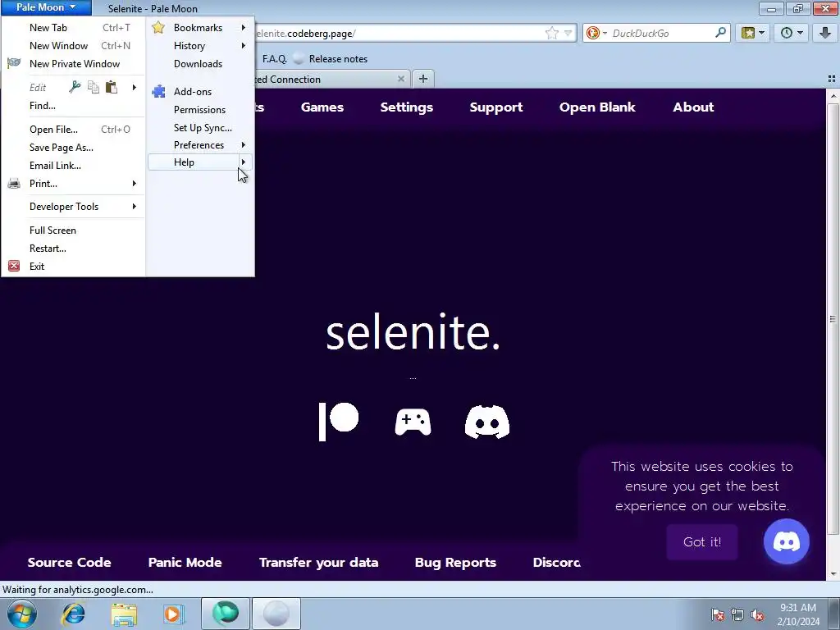The width and height of the screenshot is (840, 630).
Task: Click the game controller icon on page
Action: point(413,422)
